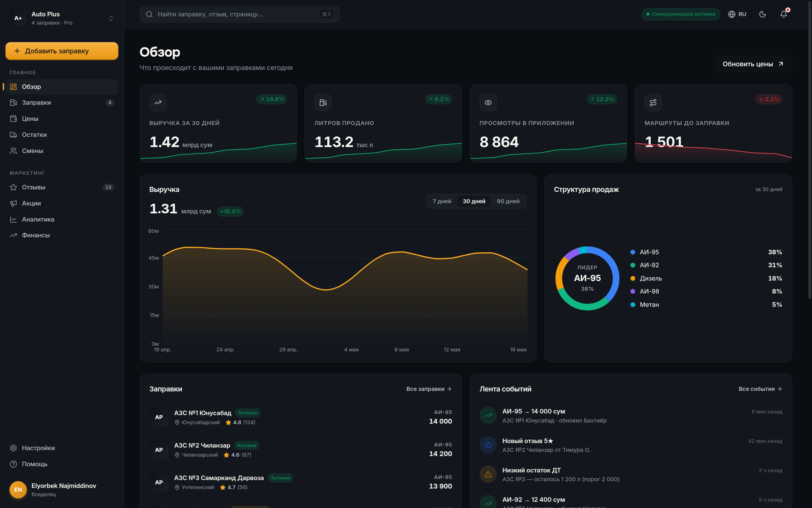Click the AP thumbnail for АЗС №3

tap(159, 482)
